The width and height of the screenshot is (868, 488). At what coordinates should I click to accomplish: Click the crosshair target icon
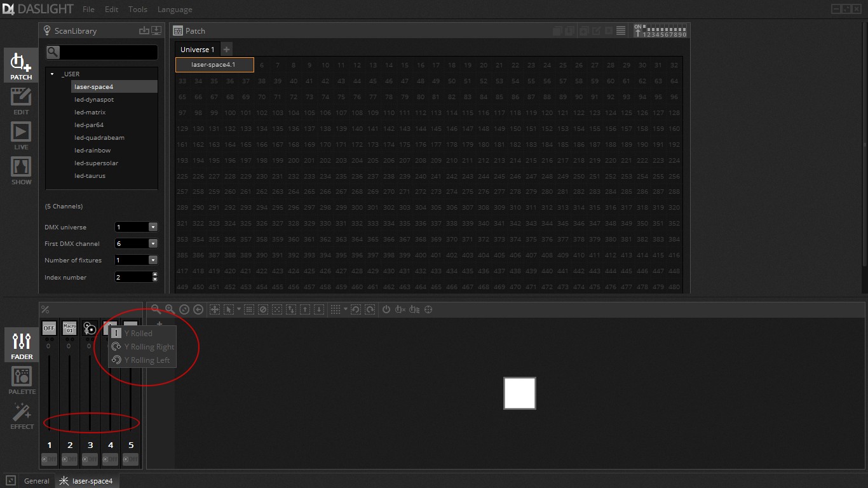(x=428, y=309)
